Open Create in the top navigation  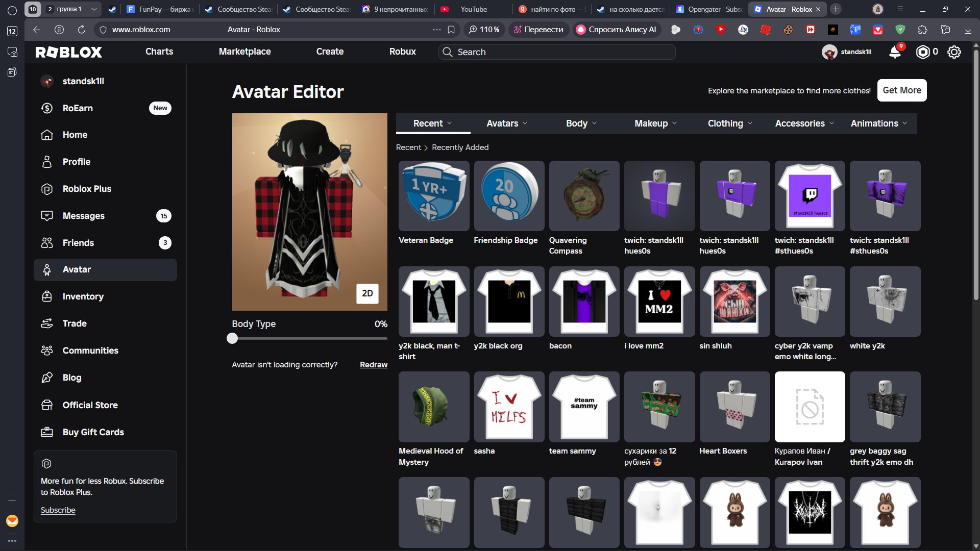click(x=330, y=52)
